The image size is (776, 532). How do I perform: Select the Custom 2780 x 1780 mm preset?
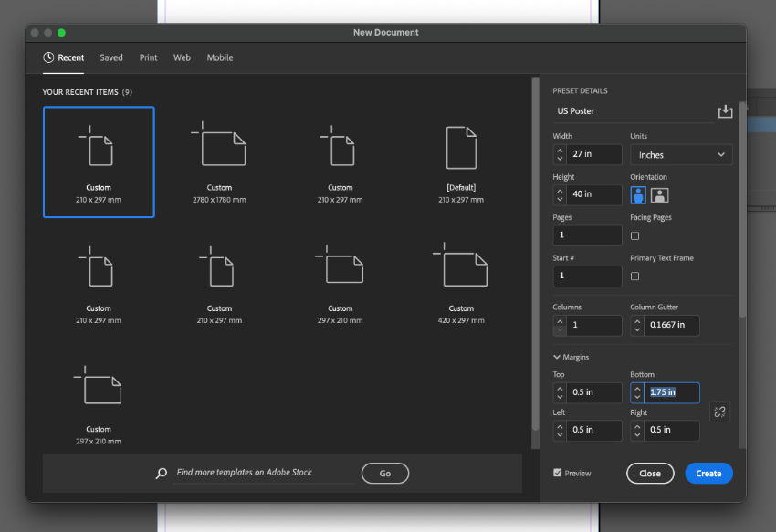click(x=219, y=162)
